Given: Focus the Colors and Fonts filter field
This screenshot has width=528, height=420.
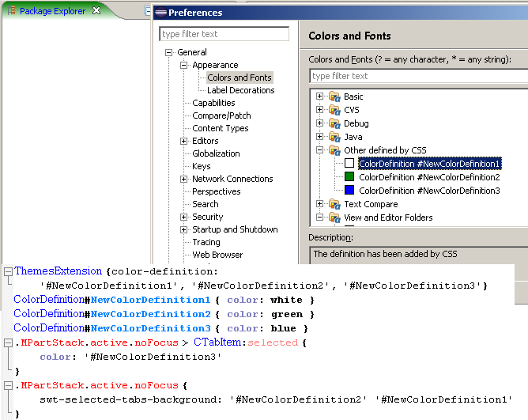Looking at the screenshot, I should pos(418,76).
